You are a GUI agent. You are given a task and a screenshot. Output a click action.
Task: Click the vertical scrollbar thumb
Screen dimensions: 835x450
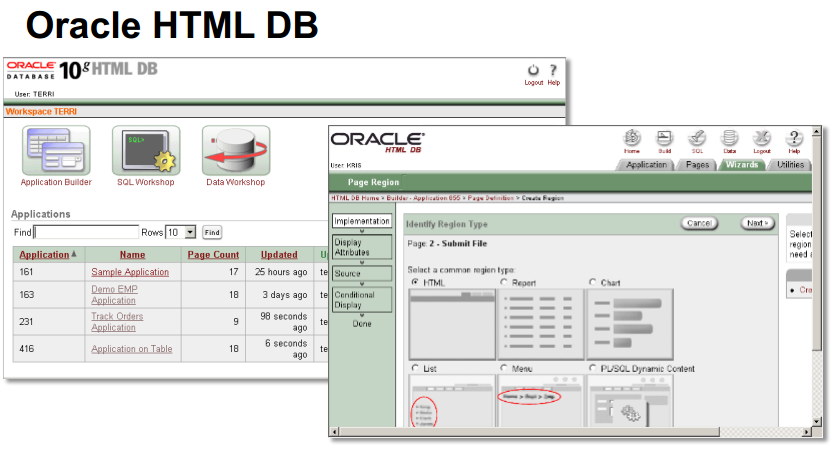tap(816, 242)
